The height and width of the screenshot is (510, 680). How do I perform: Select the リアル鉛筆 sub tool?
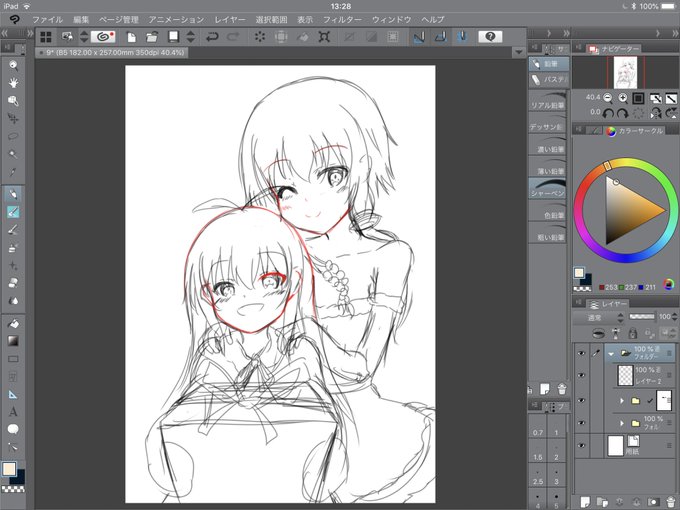[x=547, y=101]
